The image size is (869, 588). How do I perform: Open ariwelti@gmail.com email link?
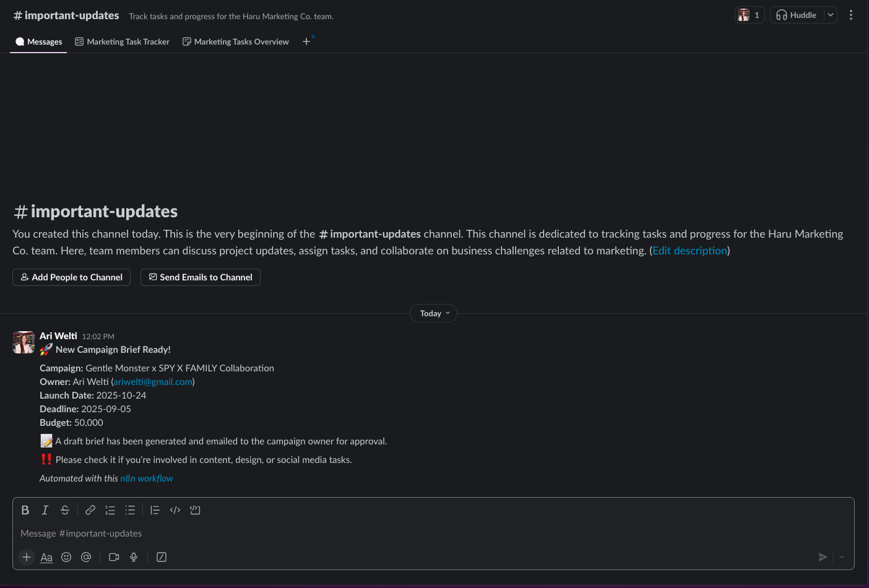coord(152,382)
